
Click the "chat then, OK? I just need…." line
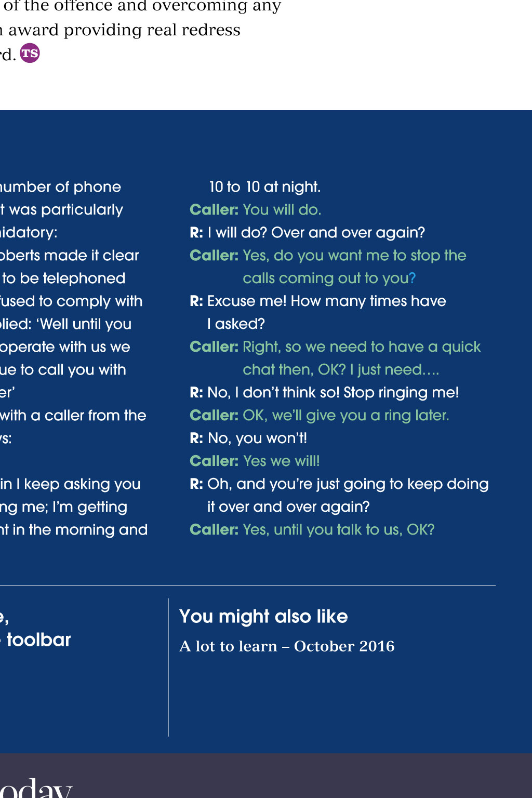(341, 370)
